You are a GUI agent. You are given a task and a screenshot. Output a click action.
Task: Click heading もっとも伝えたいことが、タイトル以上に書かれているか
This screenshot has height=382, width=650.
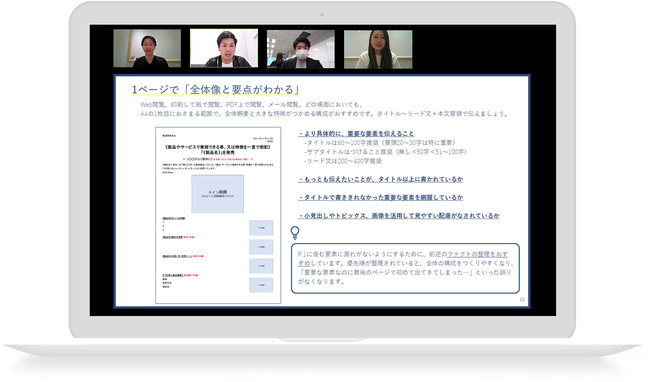(381, 179)
